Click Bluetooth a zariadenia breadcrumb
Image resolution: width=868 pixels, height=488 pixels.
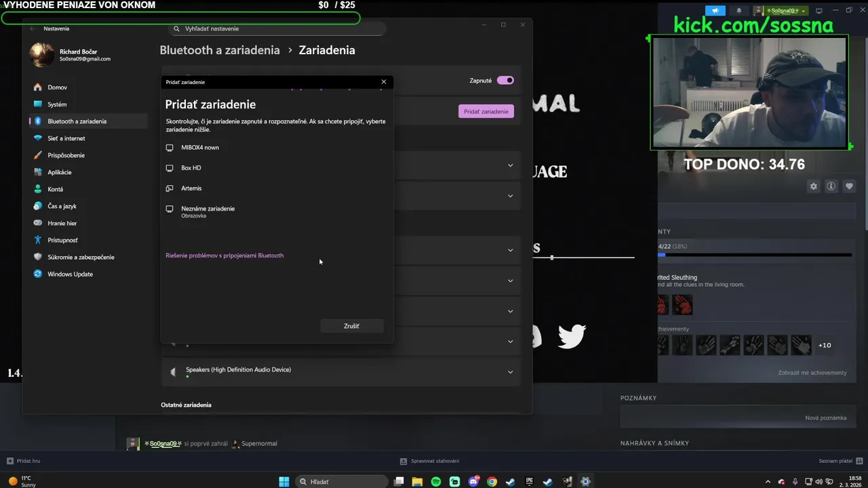220,50
